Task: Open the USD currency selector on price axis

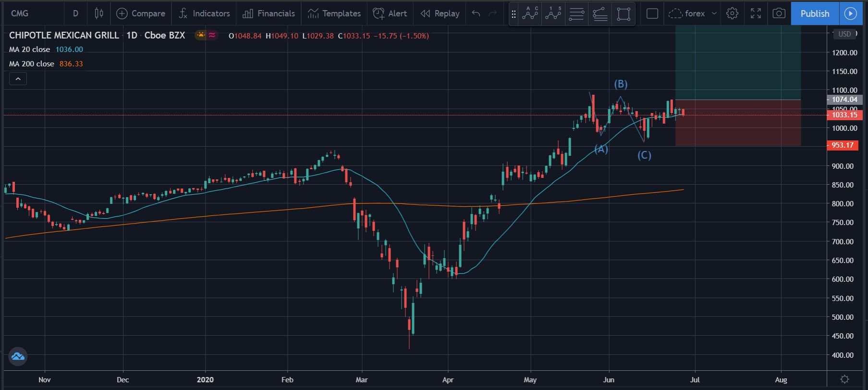Action: (x=844, y=34)
